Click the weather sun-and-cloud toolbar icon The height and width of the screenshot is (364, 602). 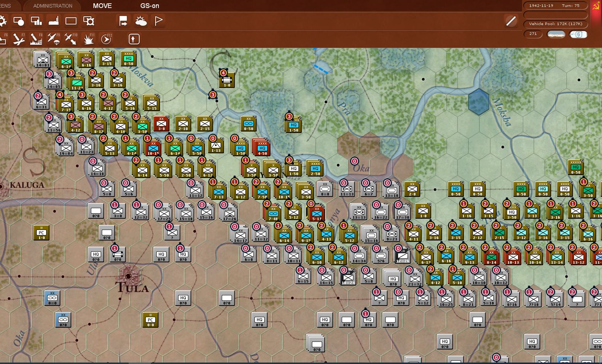pos(141,21)
